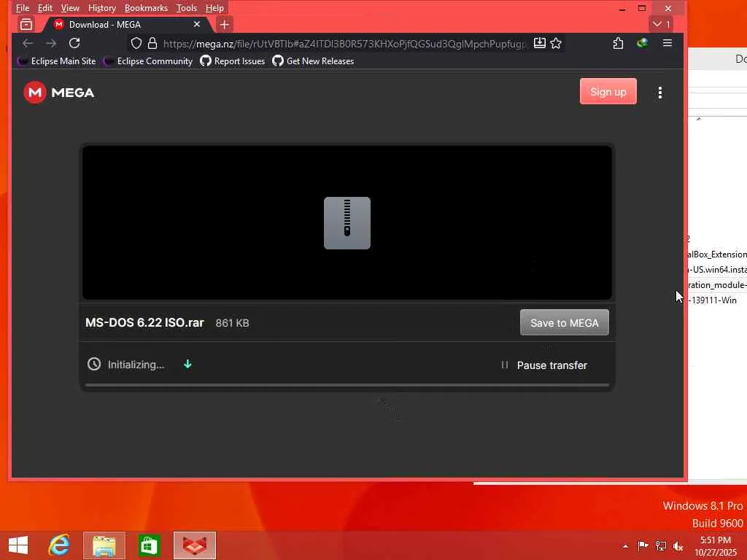Viewport: 747px width, 560px height.
Task: Open the tracking protection shield icon
Action: [136, 43]
